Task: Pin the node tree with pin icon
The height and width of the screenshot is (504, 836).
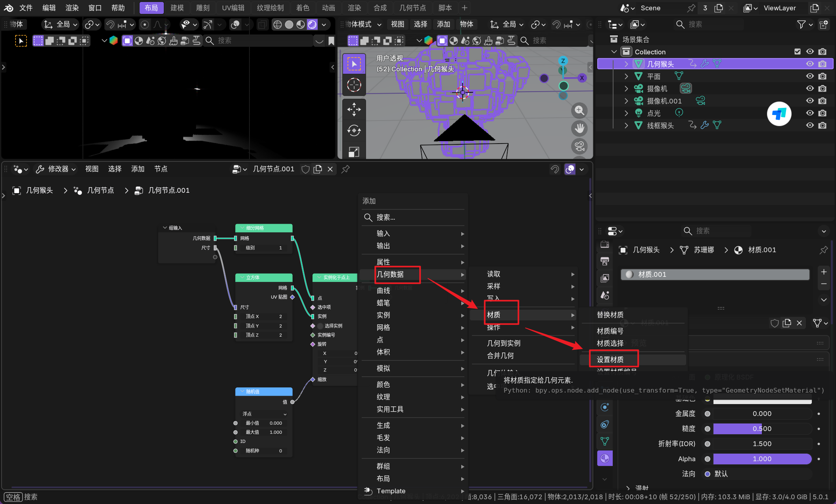Action: click(x=345, y=169)
